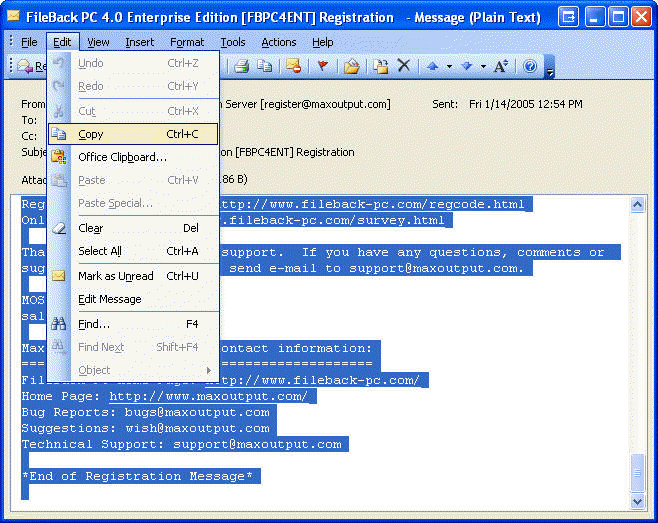
Task: Click the Reply icon in toolbar
Action: 25,66
